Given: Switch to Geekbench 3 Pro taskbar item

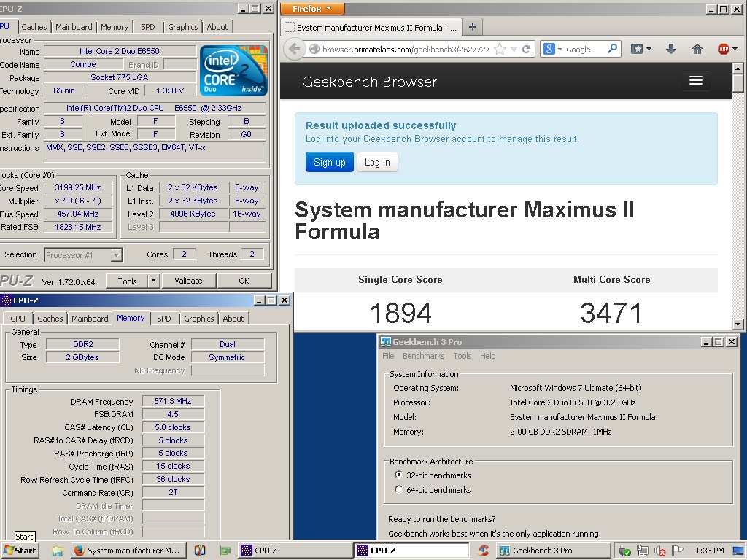Looking at the screenshot, I should (x=553, y=551).
